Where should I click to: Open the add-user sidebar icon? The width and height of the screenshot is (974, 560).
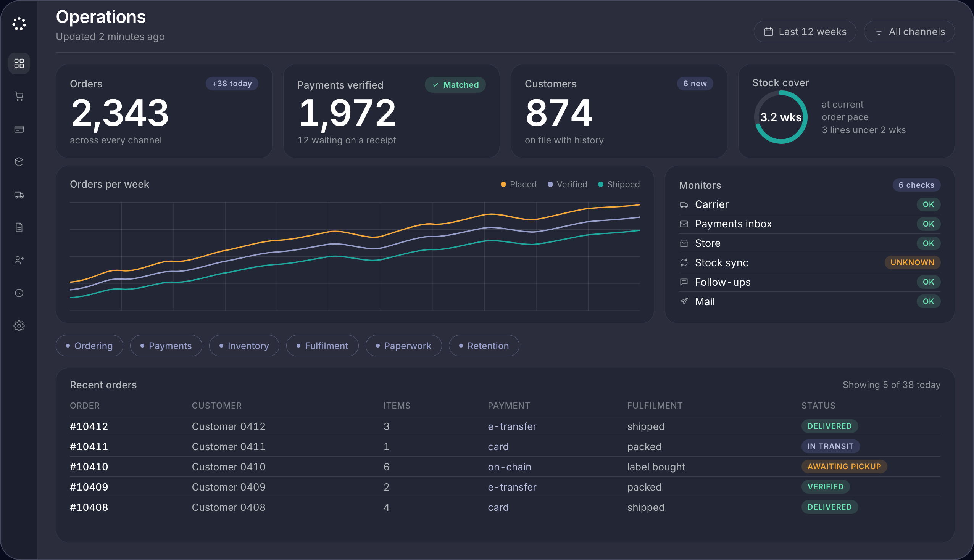(x=19, y=261)
